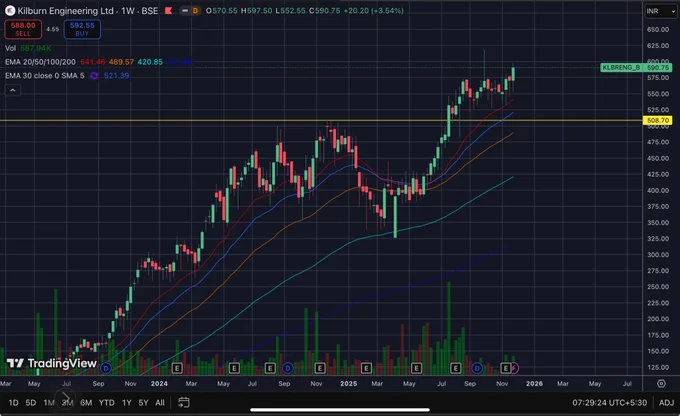The height and width of the screenshot is (416, 680).
Task: Click the 541.46 red EMA value
Action: coord(92,62)
